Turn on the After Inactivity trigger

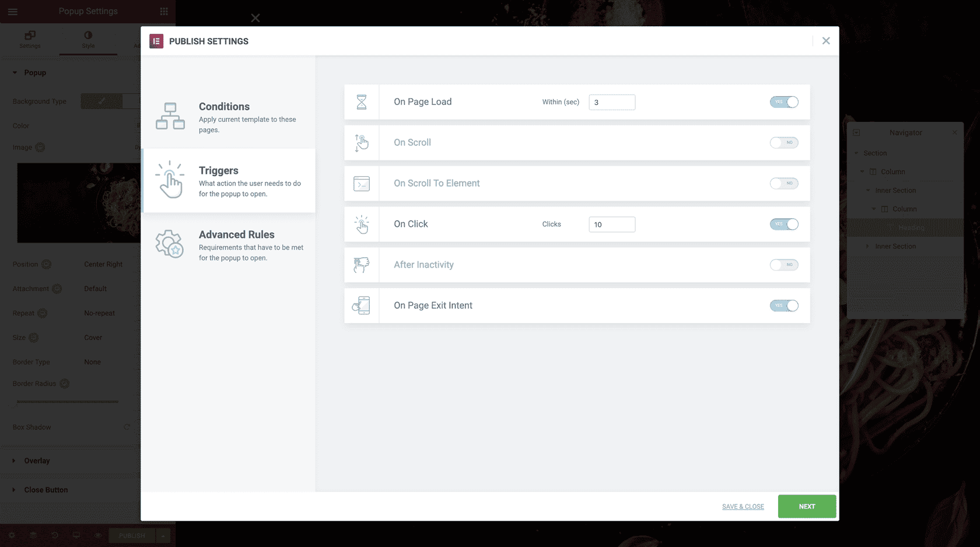tap(784, 265)
